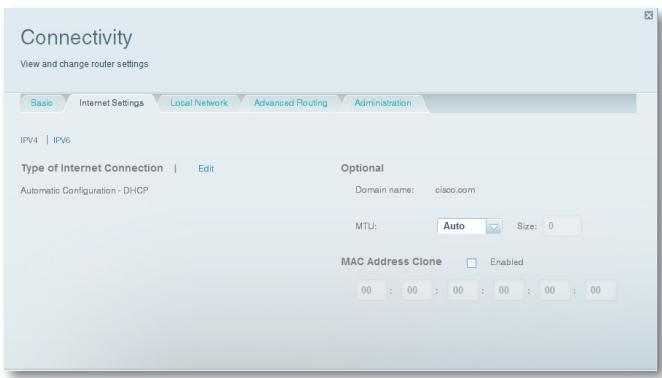Select the Internet Settings tab
This screenshot has width=662, height=378.
coord(111,103)
